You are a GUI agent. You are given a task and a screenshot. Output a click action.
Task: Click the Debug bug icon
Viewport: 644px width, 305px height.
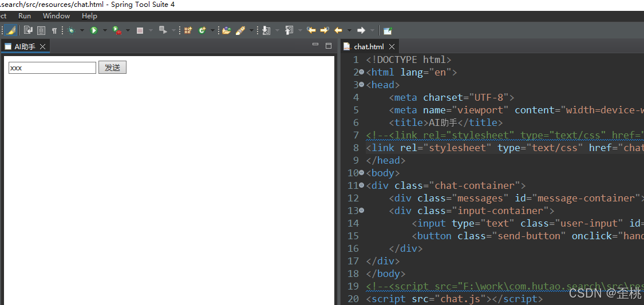pos(71,30)
